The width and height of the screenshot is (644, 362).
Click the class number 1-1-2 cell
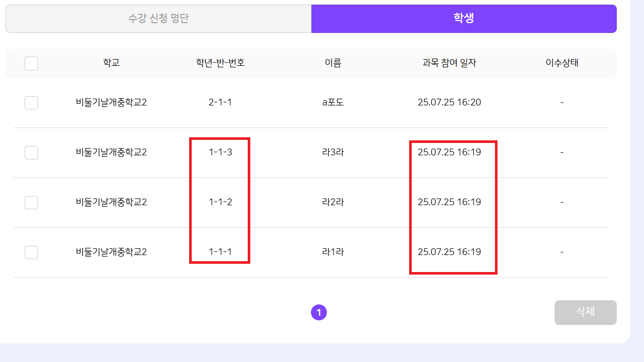(x=220, y=202)
